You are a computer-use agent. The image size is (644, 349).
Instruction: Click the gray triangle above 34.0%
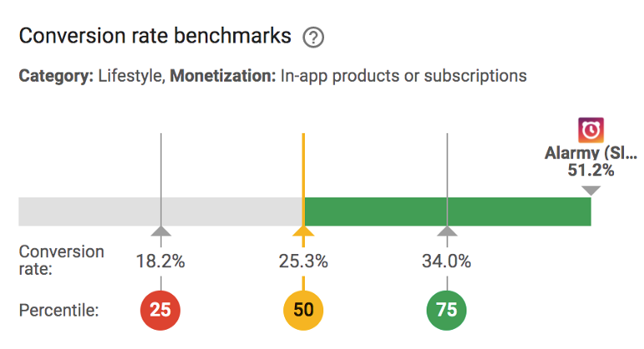coord(447,231)
